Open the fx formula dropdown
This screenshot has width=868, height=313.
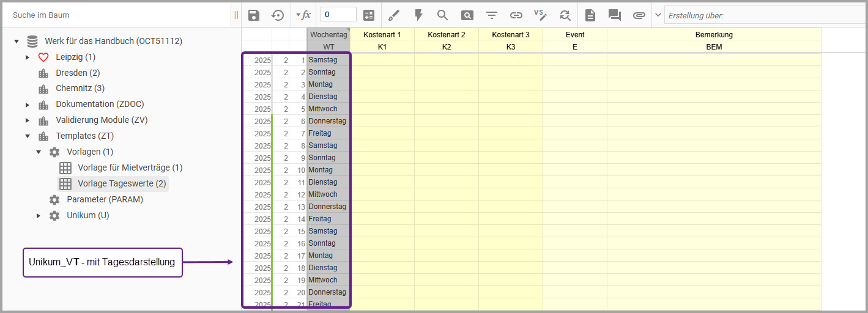click(x=303, y=15)
